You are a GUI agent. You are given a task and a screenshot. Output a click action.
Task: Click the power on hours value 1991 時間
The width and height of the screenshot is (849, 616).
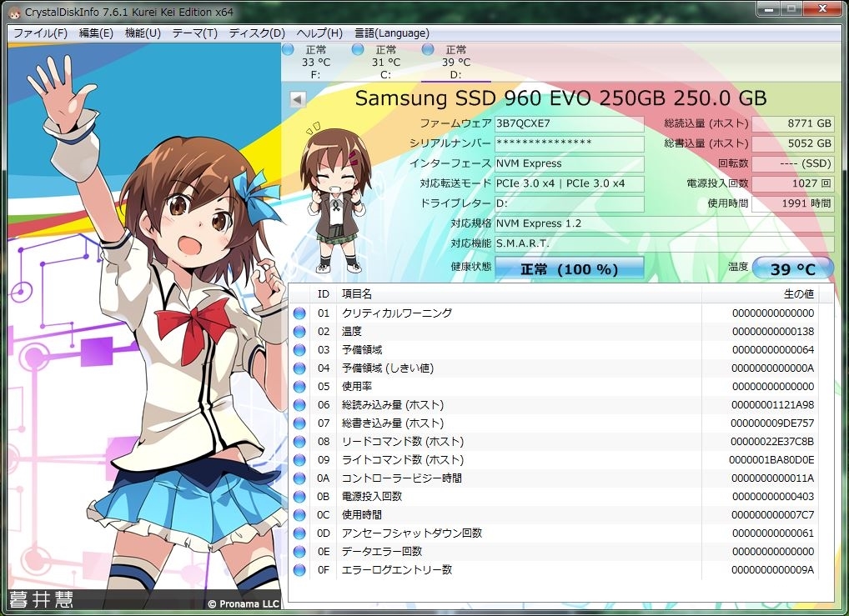[x=792, y=203]
